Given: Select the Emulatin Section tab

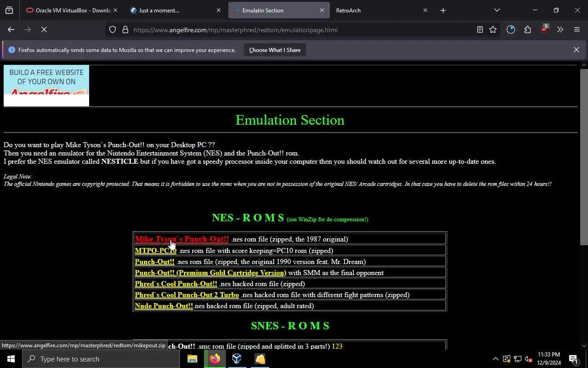Looking at the screenshot, I should click(279, 10).
